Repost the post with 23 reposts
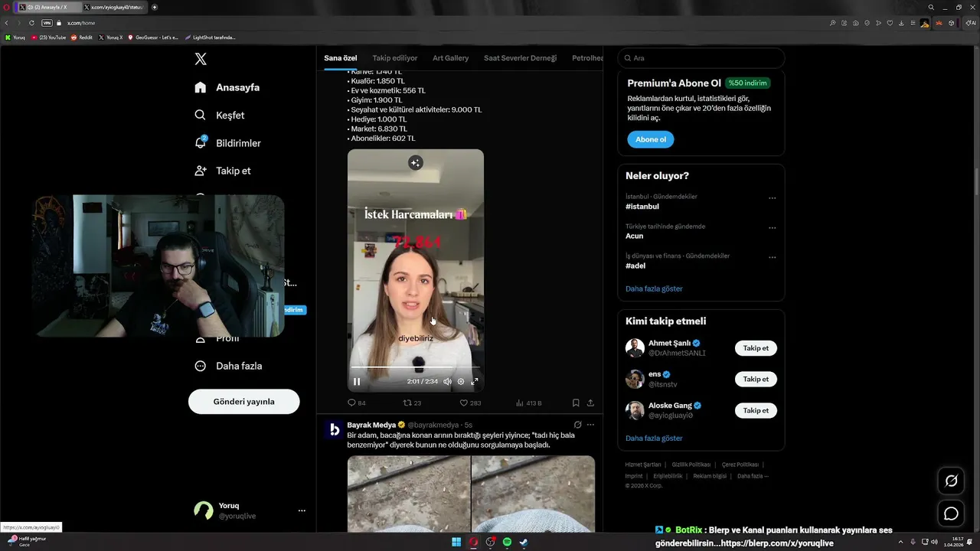The height and width of the screenshot is (551, 980). [x=413, y=403]
